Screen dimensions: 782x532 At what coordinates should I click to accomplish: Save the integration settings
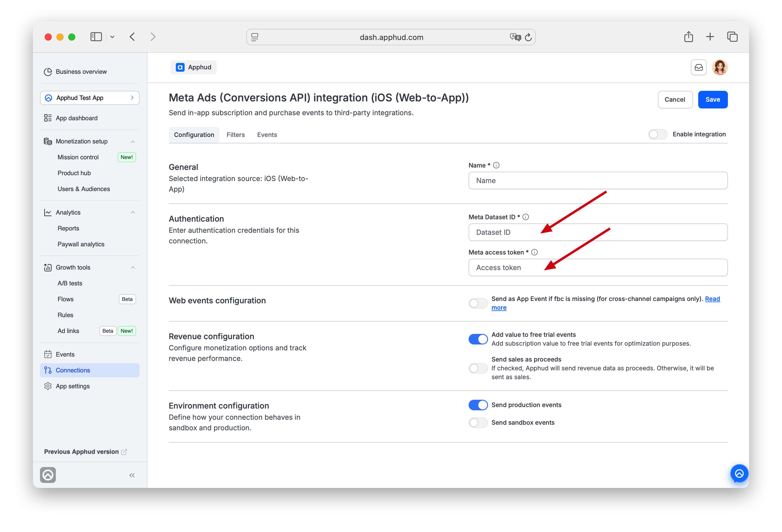pos(713,100)
